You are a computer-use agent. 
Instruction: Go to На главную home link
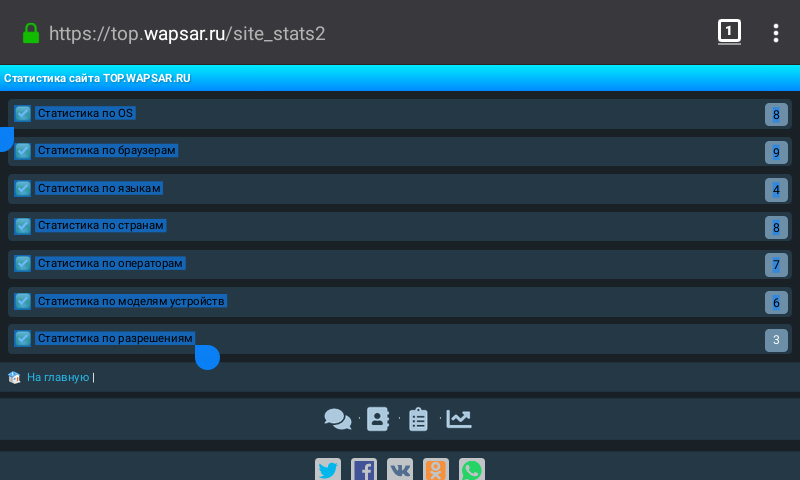coord(58,377)
